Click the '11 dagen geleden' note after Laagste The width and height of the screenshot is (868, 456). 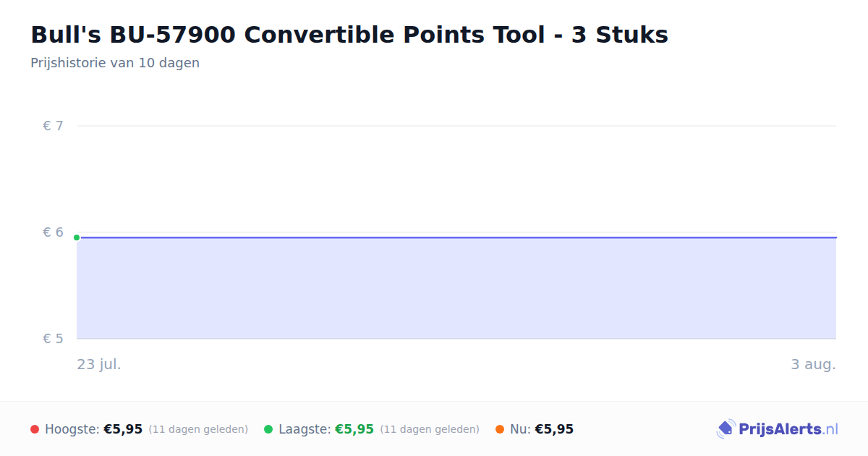(430, 429)
